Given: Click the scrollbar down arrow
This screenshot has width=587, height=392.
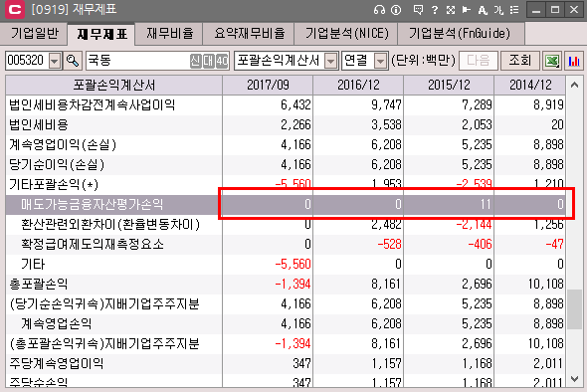Looking at the screenshot, I should tap(574, 379).
